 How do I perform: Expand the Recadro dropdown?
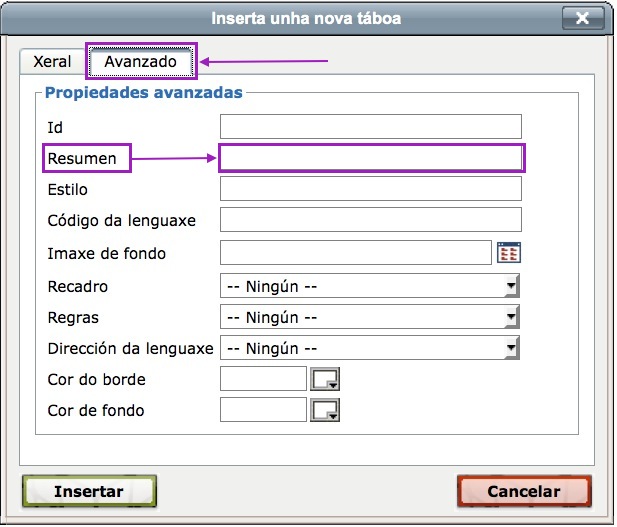click(371, 287)
